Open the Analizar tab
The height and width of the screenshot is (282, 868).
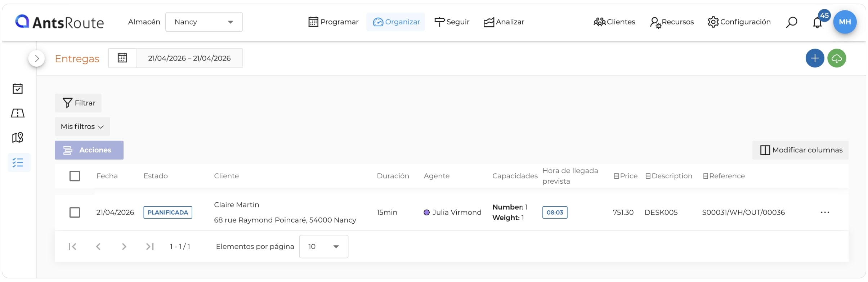504,22
